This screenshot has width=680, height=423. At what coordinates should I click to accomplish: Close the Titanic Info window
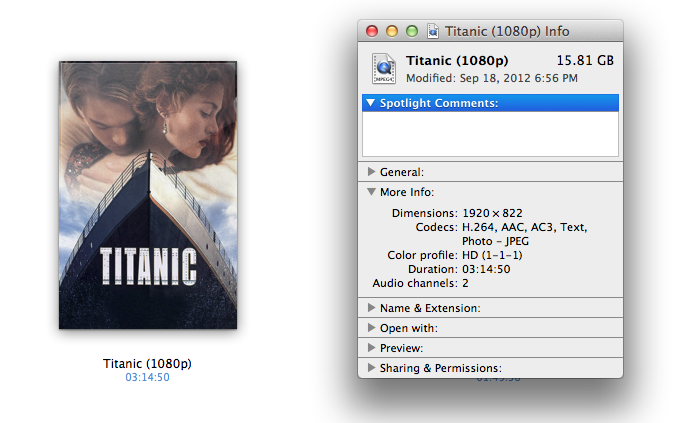coord(372,31)
